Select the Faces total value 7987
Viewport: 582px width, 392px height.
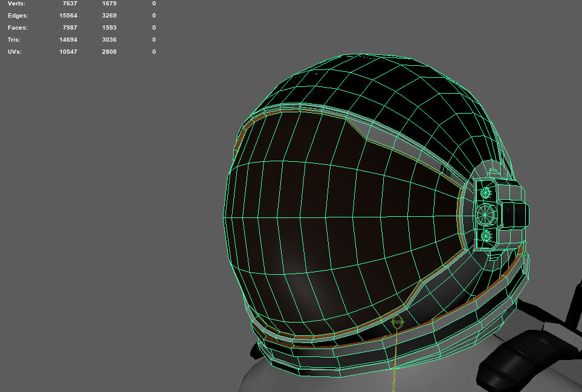[x=70, y=27]
